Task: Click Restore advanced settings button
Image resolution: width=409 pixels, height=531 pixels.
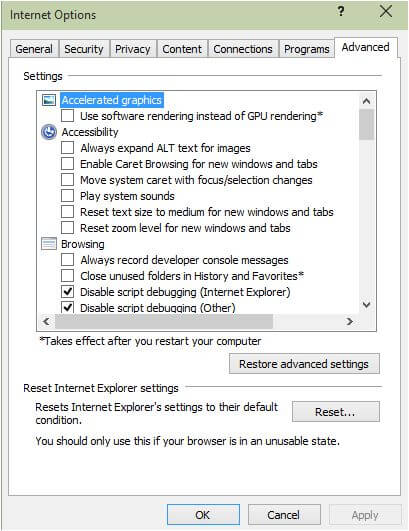Action: coord(304,364)
